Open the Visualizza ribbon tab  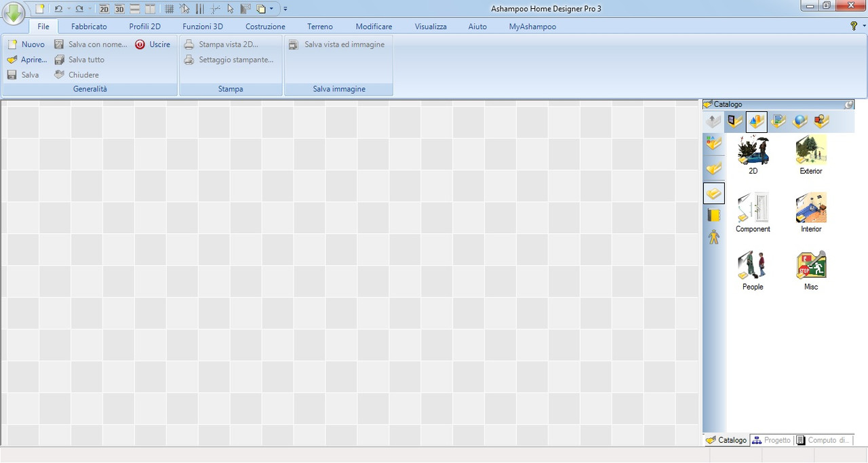(x=431, y=26)
